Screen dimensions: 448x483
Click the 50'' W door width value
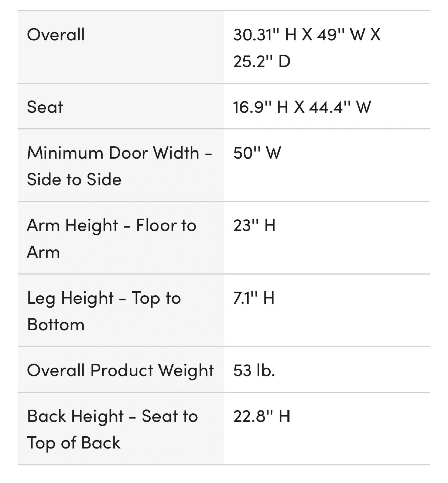[x=257, y=153]
